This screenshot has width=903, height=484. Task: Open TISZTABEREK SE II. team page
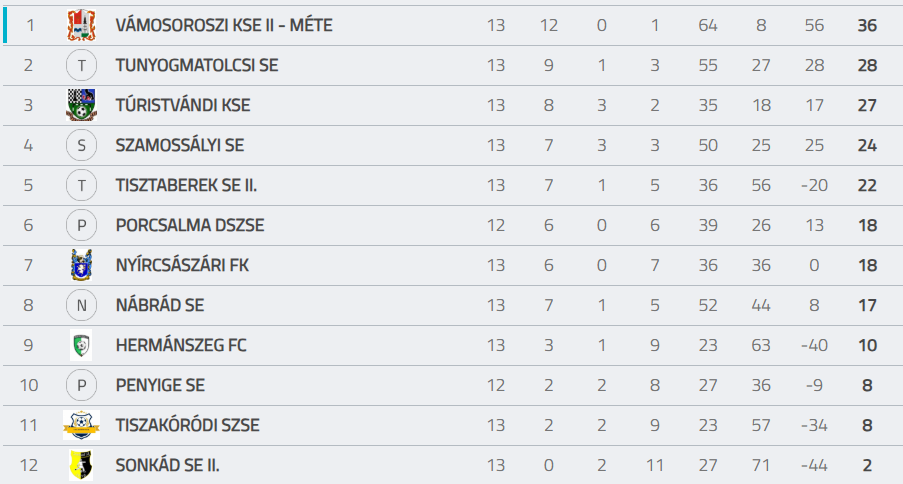coord(186,185)
